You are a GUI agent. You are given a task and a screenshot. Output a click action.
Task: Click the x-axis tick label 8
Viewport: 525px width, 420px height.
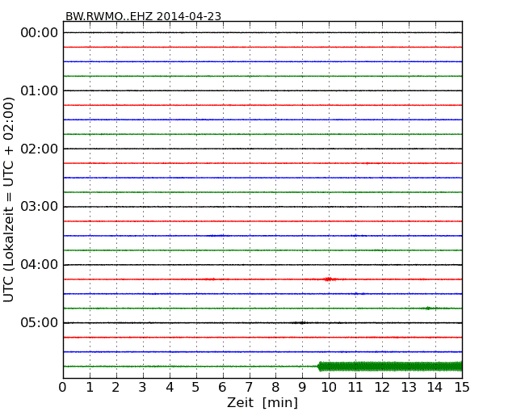(x=275, y=388)
